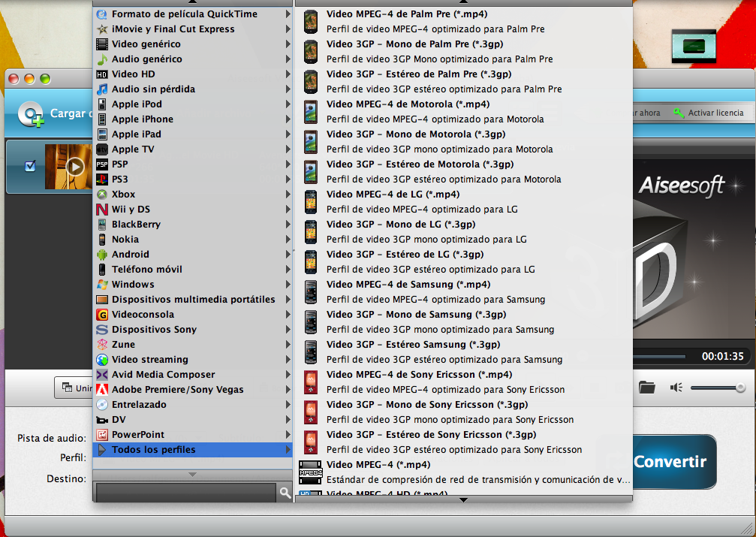Click the Android robot icon
The width and height of the screenshot is (756, 537).
[102, 255]
